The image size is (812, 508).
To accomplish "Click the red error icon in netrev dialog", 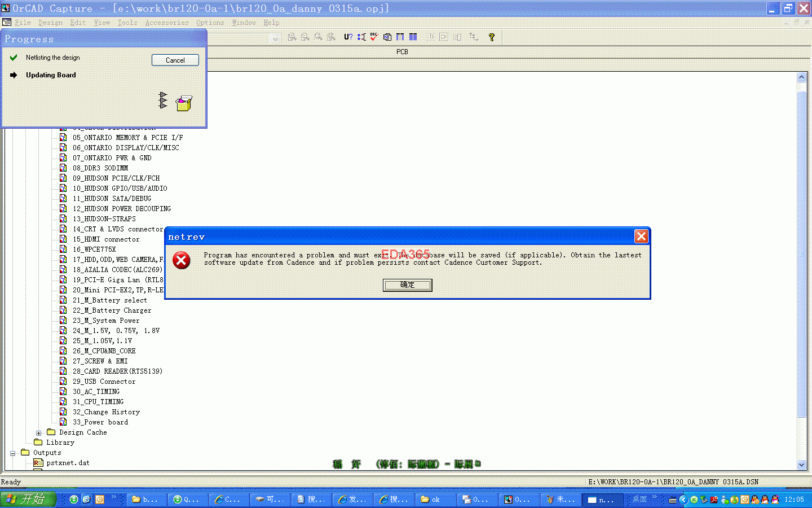I will point(182,260).
